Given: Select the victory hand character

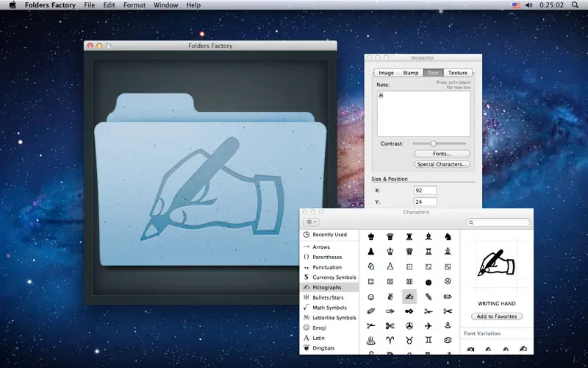Looking at the screenshot, I should coord(390,297).
